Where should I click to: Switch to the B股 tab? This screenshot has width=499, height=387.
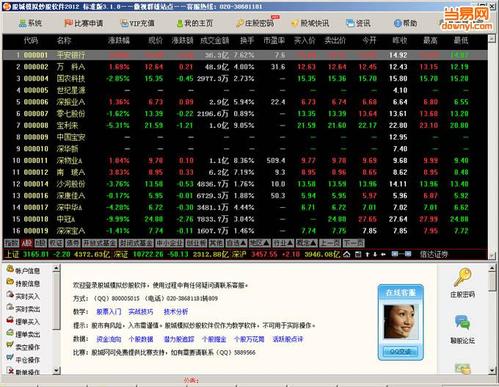tap(41, 243)
